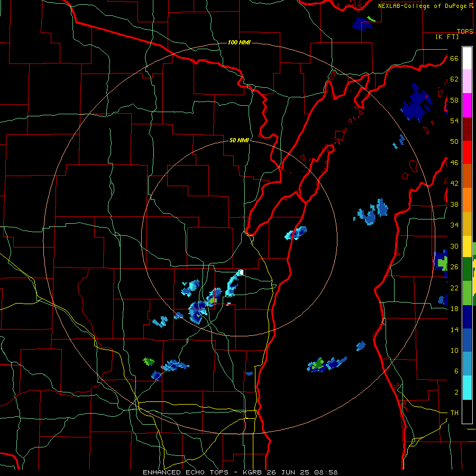Click the 46 value on the legend
The width and height of the screenshot is (476, 476).
coord(454,163)
